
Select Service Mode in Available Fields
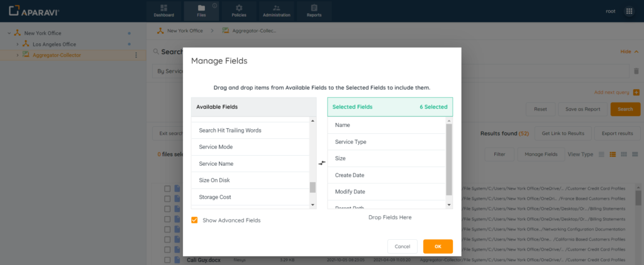click(x=216, y=147)
